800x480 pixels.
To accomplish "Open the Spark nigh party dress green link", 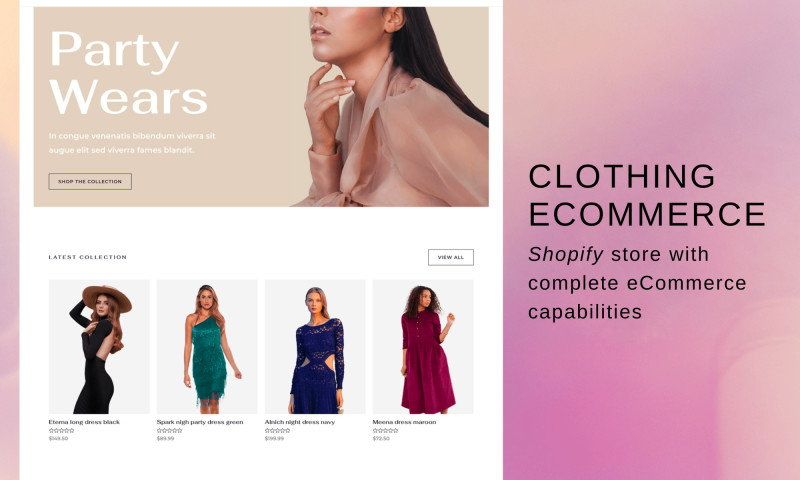I will [200, 422].
